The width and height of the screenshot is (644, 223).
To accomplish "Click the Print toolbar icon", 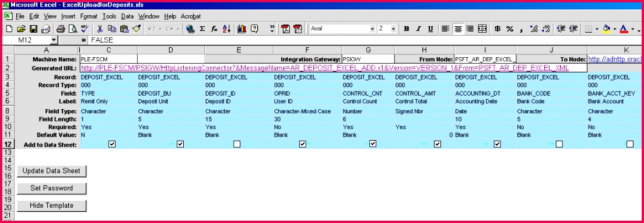I will (x=61, y=29).
